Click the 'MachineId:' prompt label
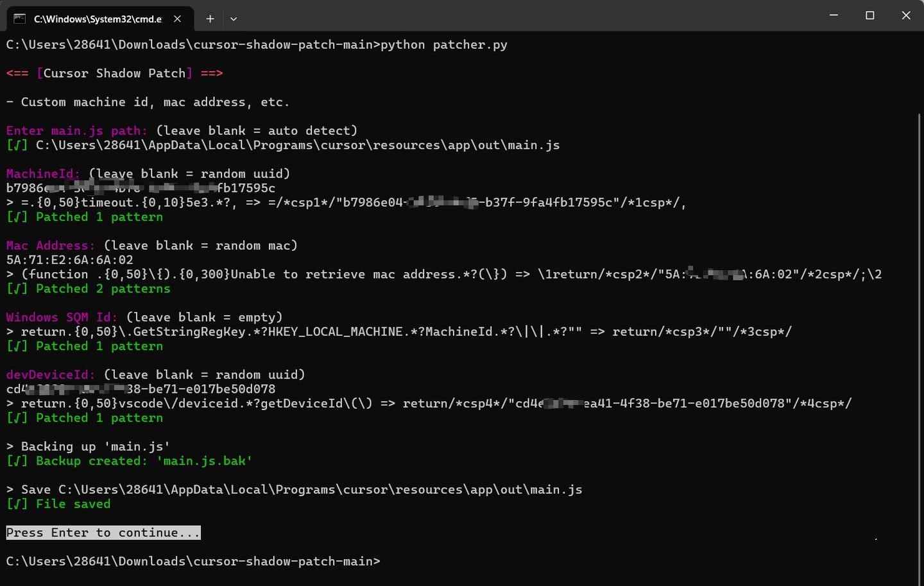Viewport: 924px width, 586px height. pos(43,174)
